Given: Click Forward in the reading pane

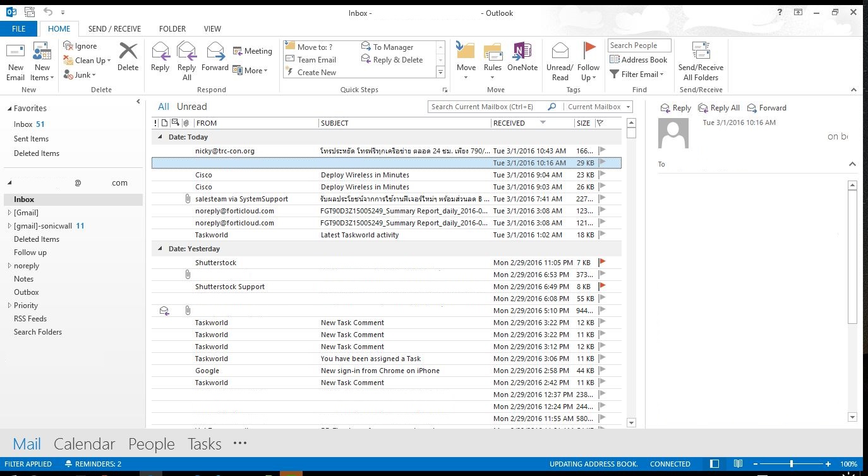Looking at the screenshot, I should [x=767, y=108].
